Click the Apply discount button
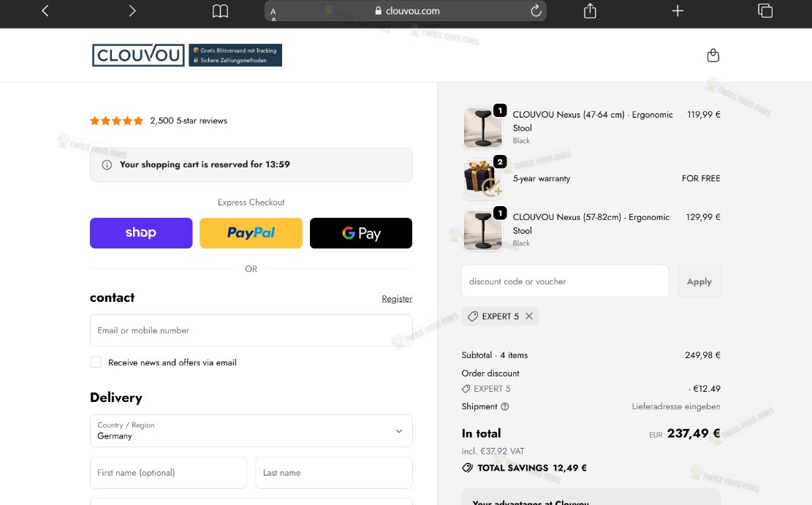This screenshot has height=505, width=812. (x=699, y=281)
